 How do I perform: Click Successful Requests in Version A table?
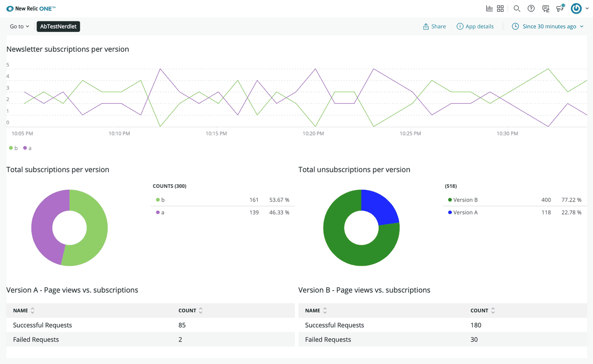[42, 325]
